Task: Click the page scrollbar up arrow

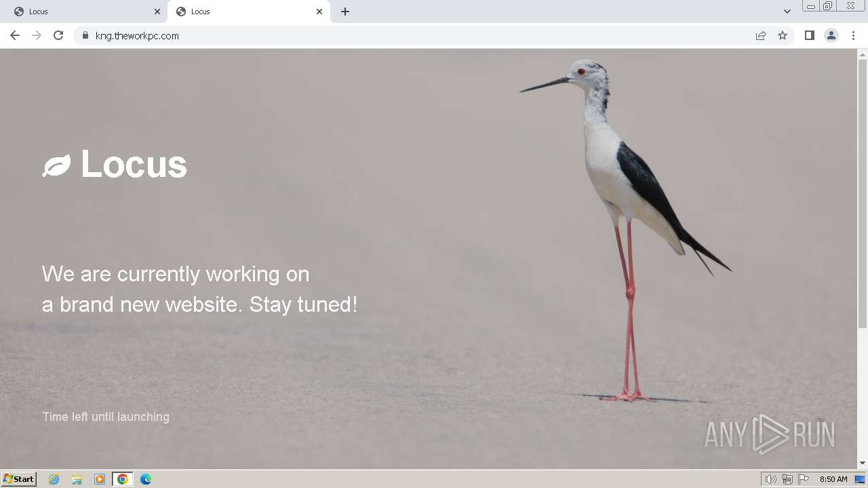Action: pyautogui.click(x=863, y=54)
